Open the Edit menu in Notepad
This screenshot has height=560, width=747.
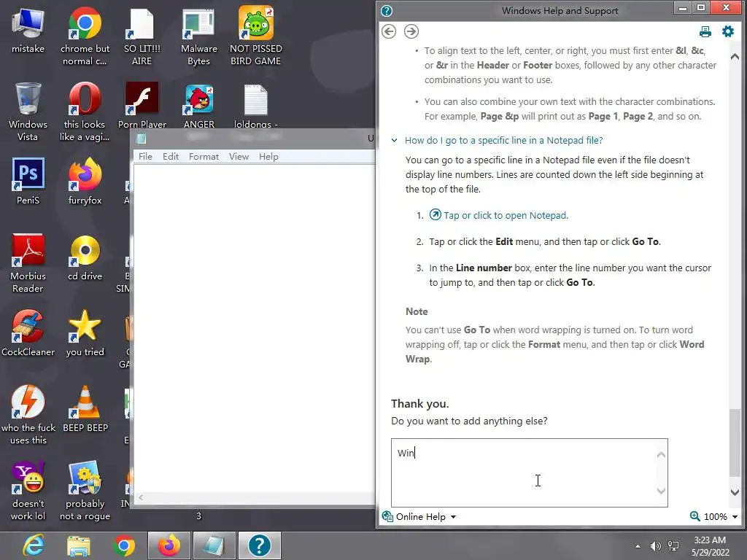point(171,157)
